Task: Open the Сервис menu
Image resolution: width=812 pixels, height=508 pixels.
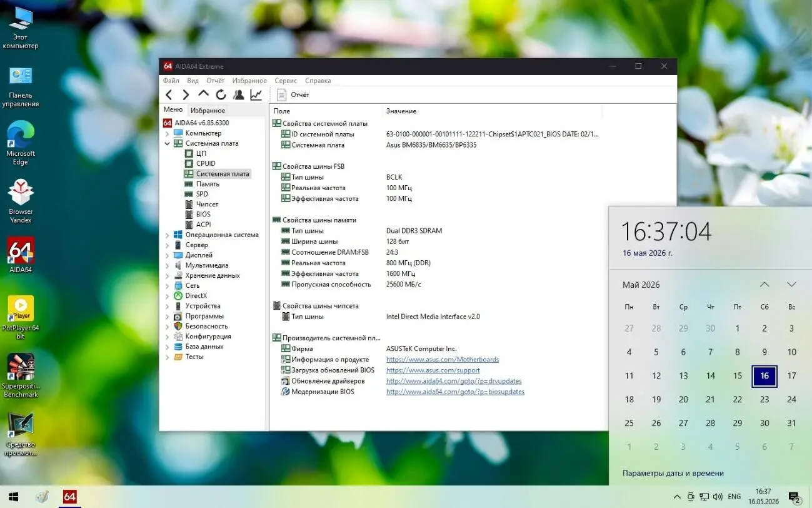Action: (286, 81)
